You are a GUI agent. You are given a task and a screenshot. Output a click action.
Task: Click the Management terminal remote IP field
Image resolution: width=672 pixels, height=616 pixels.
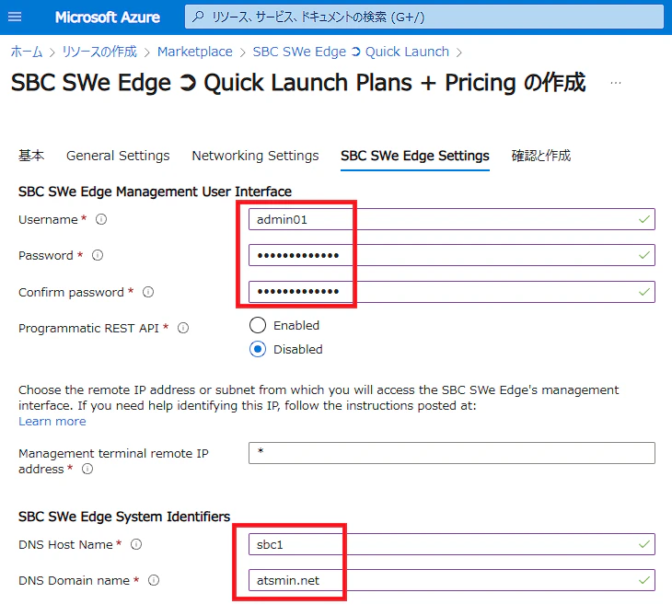[x=452, y=453]
